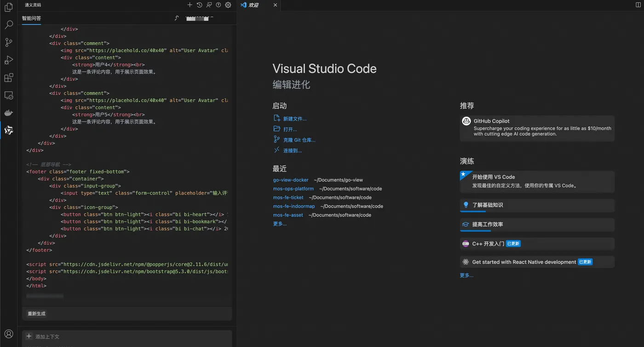The width and height of the screenshot is (644, 347).
Task: Open C++ 开发入门 walkthrough
Action: [537, 244]
